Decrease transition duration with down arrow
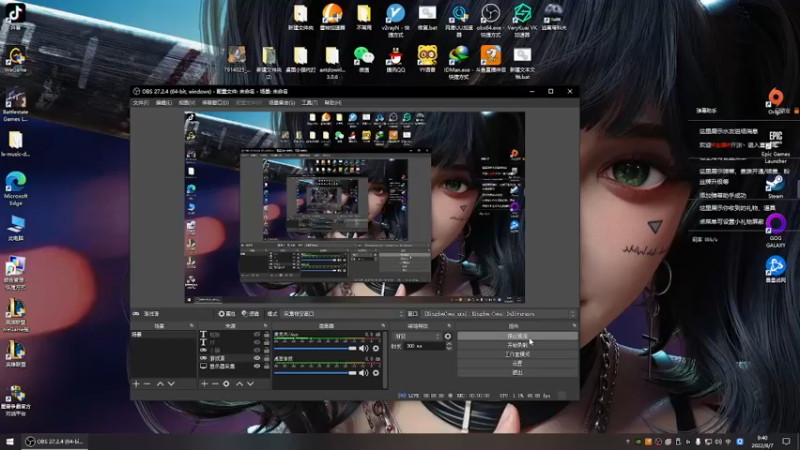Image resolution: width=800 pixels, height=450 pixels. tap(449, 348)
